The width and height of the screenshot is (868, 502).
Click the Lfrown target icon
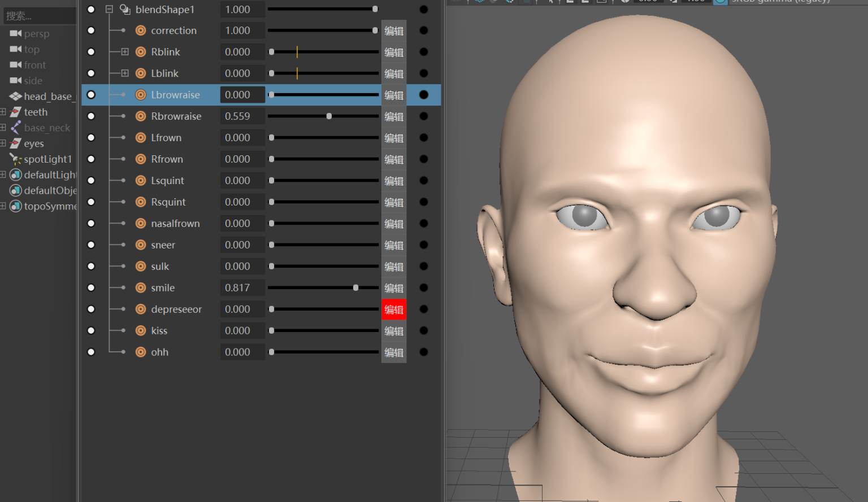point(141,138)
